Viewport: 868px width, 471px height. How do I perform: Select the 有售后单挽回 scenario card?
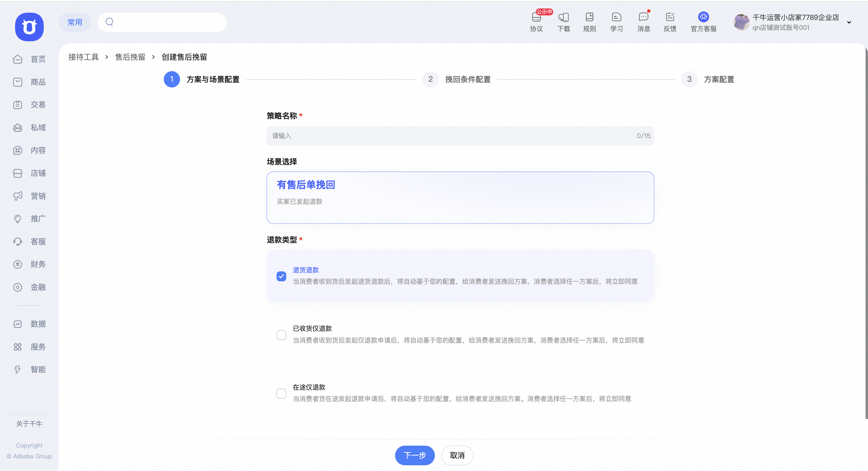pos(460,198)
